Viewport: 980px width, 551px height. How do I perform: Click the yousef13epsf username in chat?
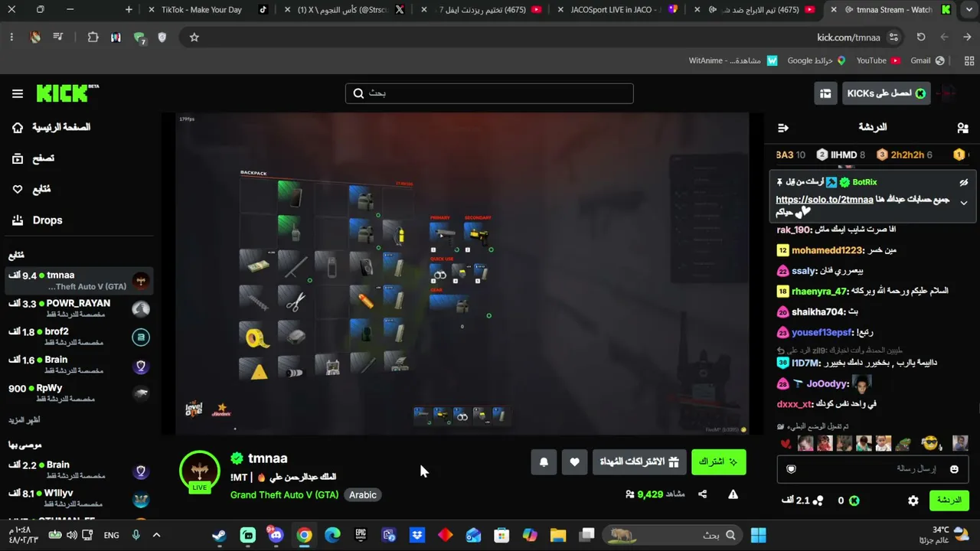click(822, 333)
